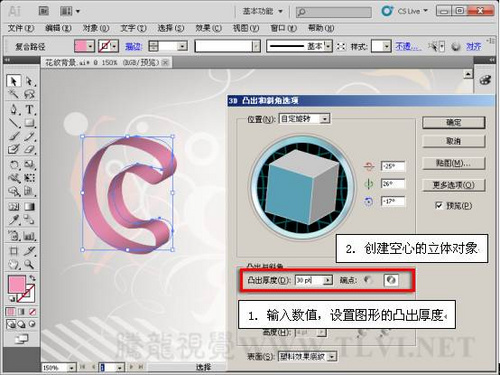
Task: Select the Hand tool
Action: 13,264
